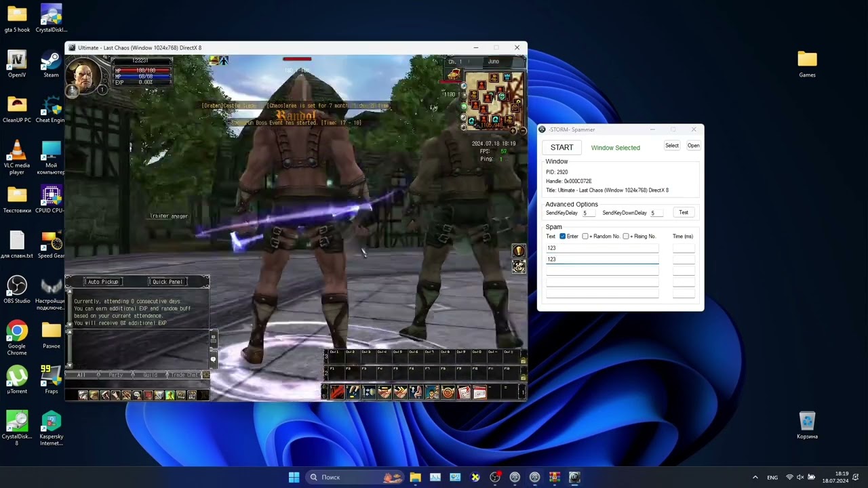868x488 pixels.
Task: Click the Quick Panel button in game
Action: pyautogui.click(x=167, y=282)
